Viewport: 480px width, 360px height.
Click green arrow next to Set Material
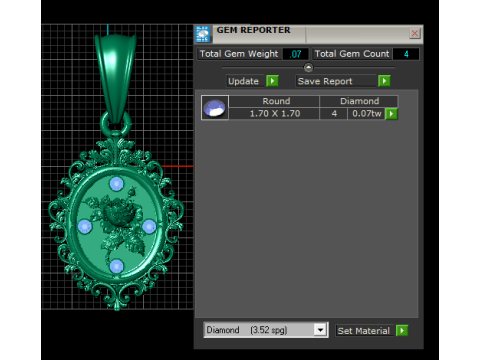coord(402,331)
